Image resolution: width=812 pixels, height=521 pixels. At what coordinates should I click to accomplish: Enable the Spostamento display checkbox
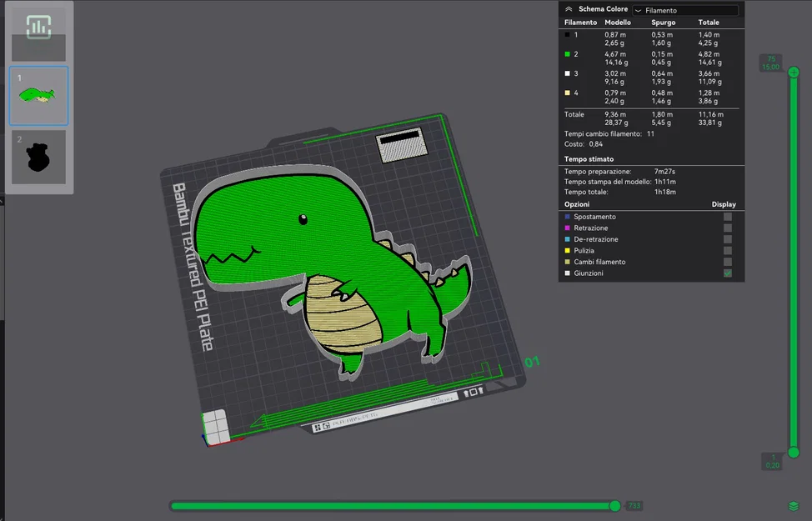tap(728, 217)
